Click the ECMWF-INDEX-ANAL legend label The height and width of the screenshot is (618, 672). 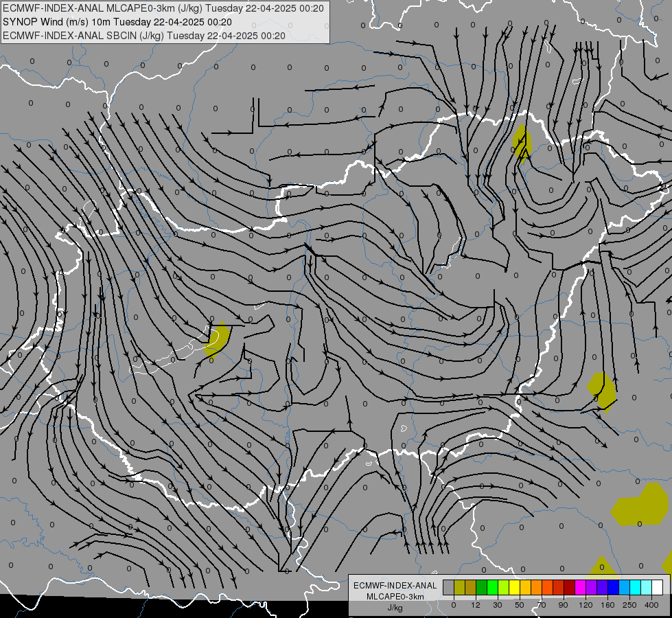pyautogui.click(x=395, y=586)
